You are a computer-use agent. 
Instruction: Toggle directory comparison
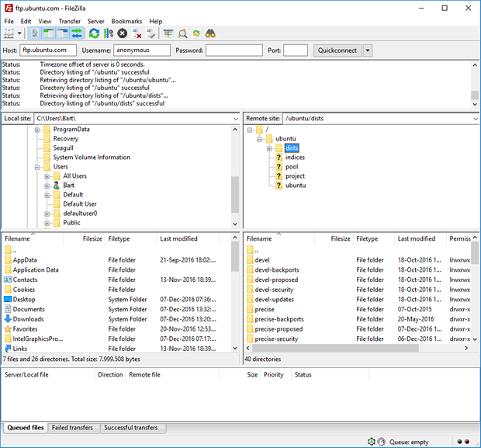(182, 33)
